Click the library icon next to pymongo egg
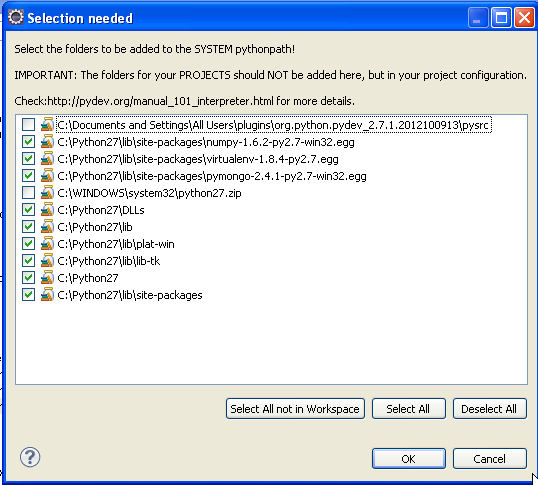Screen dimensions: 538x485 (47, 176)
